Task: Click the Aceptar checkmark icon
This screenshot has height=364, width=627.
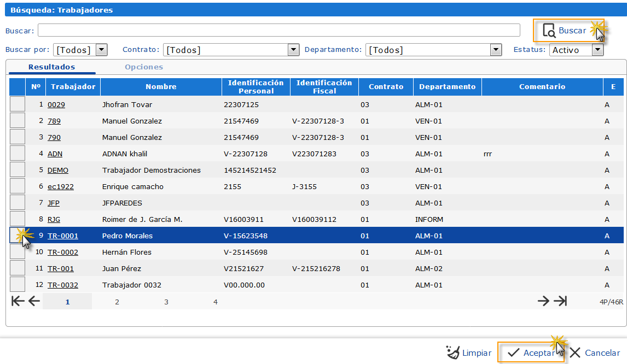Action: click(513, 353)
